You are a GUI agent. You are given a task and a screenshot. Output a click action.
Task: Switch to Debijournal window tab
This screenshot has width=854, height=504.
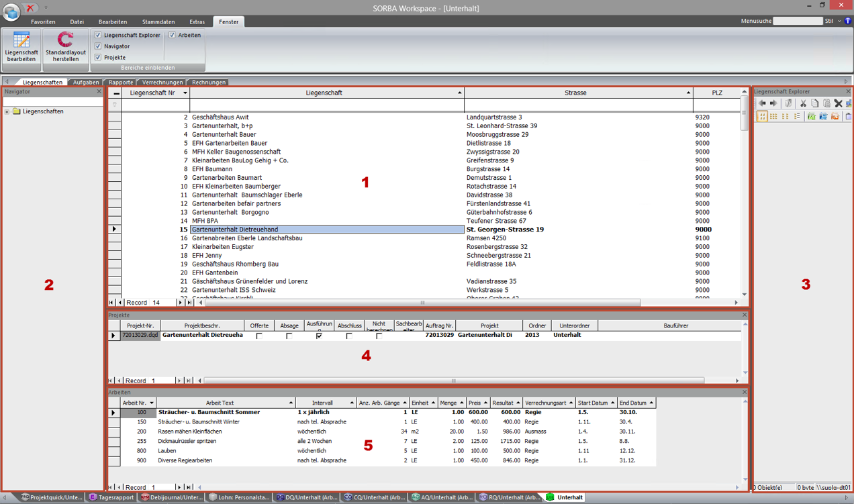coord(171,497)
